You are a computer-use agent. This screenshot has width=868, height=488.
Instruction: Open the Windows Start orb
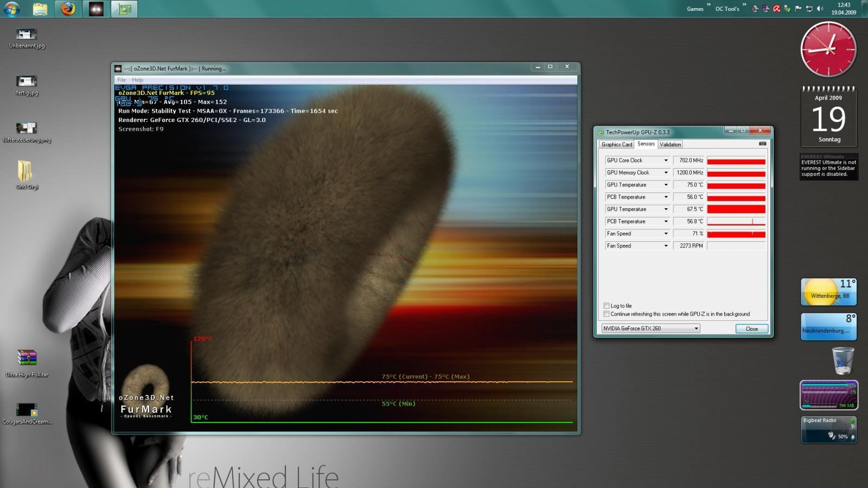11,9
